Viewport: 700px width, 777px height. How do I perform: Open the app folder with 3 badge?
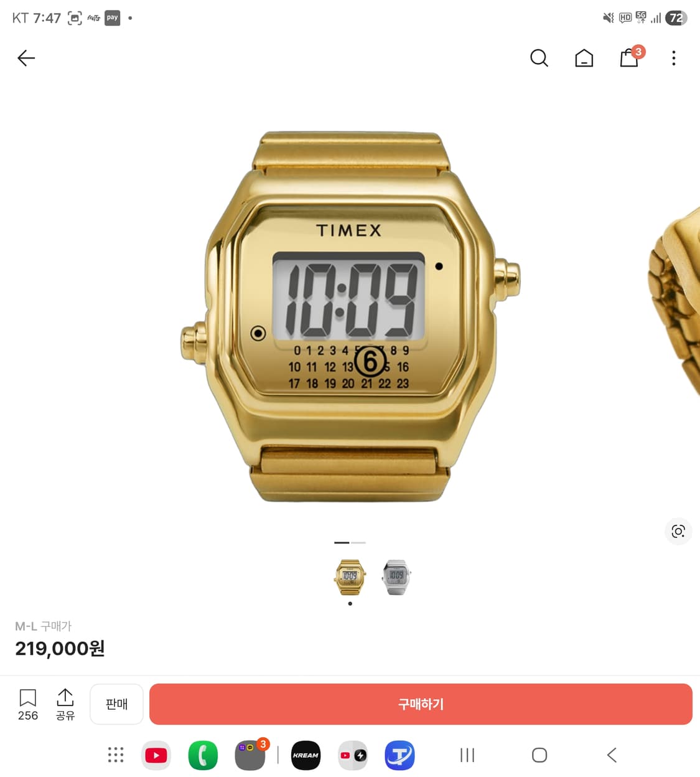[x=250, y=755]
